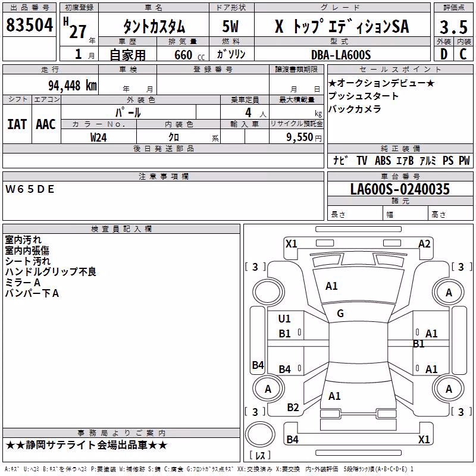Click the lot number 83504

point(29,25)
